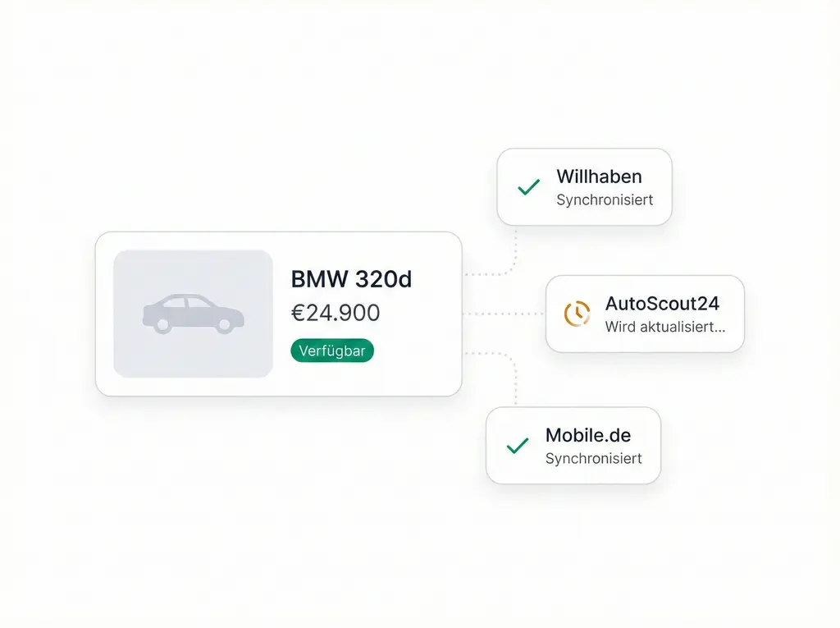
Task: Click empty area of BMW listing card below badge
Action: click(x=369, y=378)
